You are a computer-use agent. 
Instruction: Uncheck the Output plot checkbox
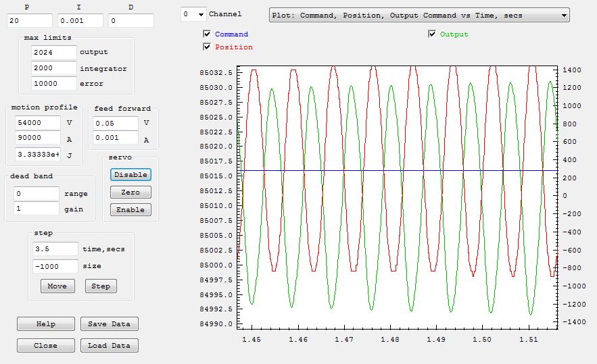432,34
